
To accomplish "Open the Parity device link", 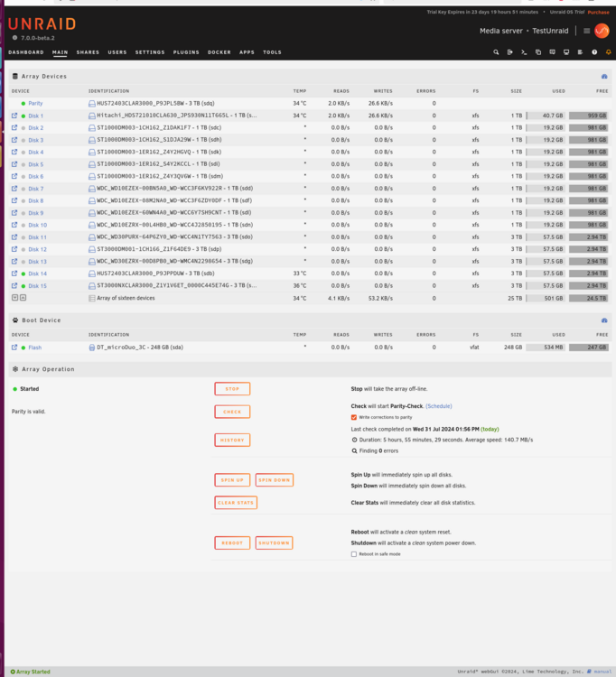I will [x=35, y=104].
